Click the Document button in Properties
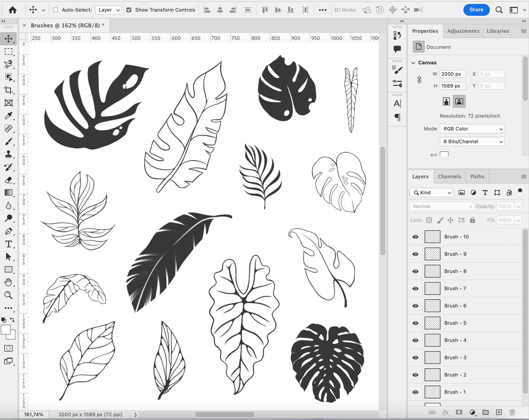Screen dimensions: 529x420 coord(419,47)
